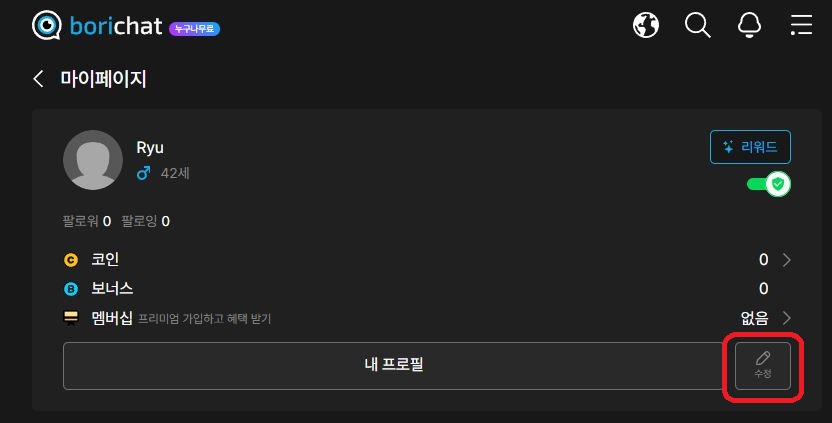Viewport: 832px width, 423px height.
Task: Click the Ryu profile avatar
Action: click(93, 160)
